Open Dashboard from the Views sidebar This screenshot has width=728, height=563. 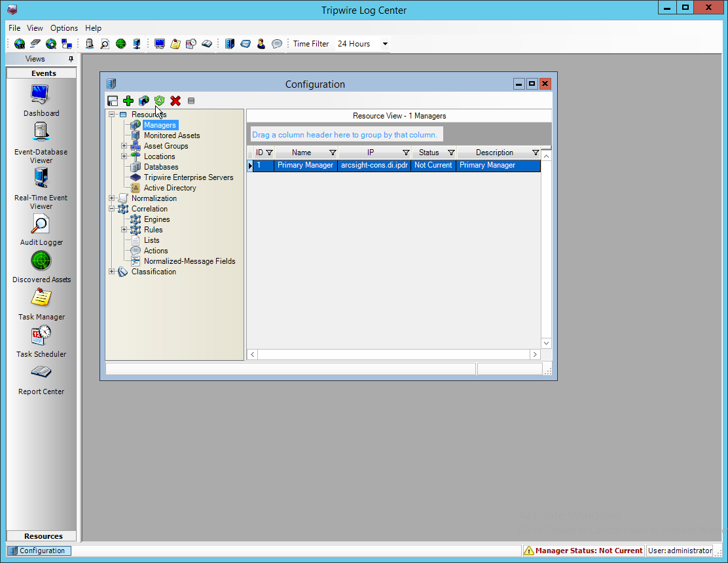coord(41,100)
